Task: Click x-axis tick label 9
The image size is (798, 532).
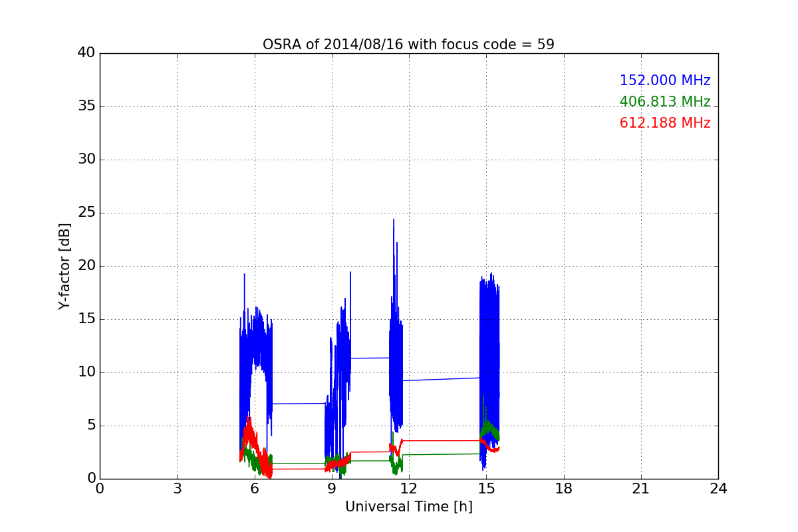Action: click(x=332, y=489)
